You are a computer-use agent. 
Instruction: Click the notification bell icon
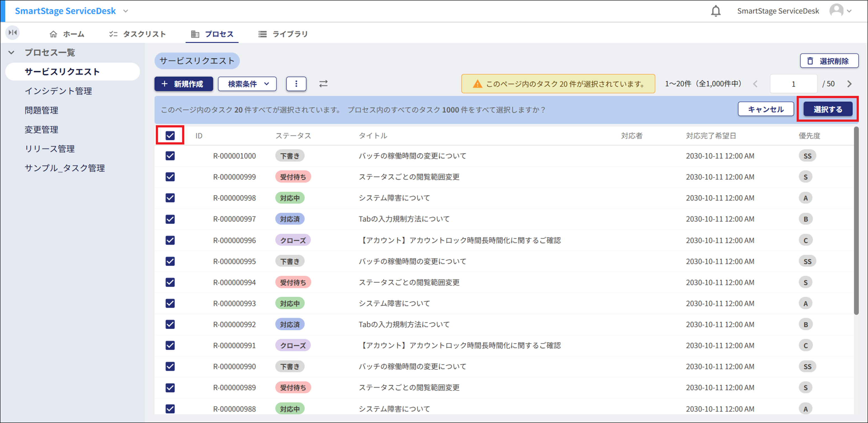click(x=715, y=11)
